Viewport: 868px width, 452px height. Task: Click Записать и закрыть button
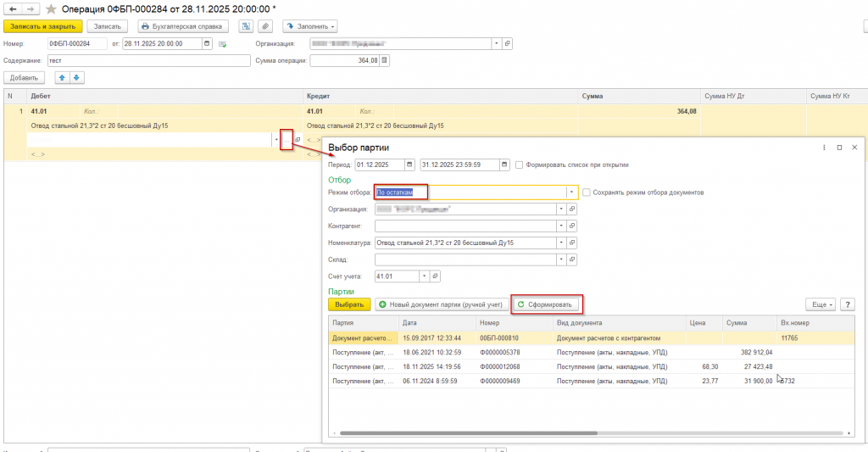[43, 26]
